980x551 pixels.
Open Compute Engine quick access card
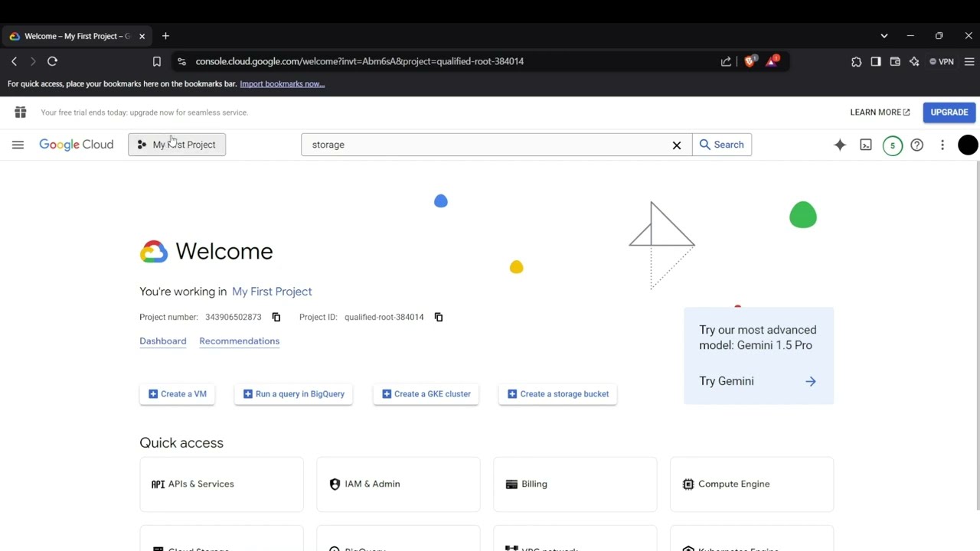coord(752,484)
